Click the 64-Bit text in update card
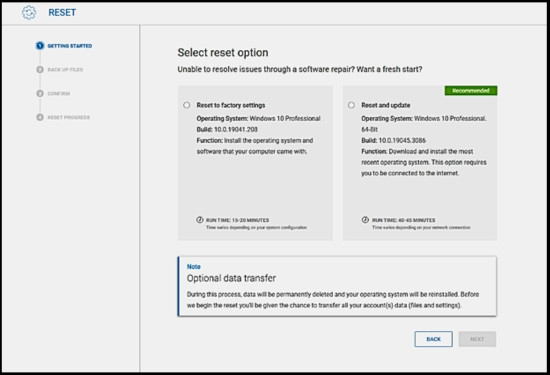550x375 pixels. pos(369,129)
